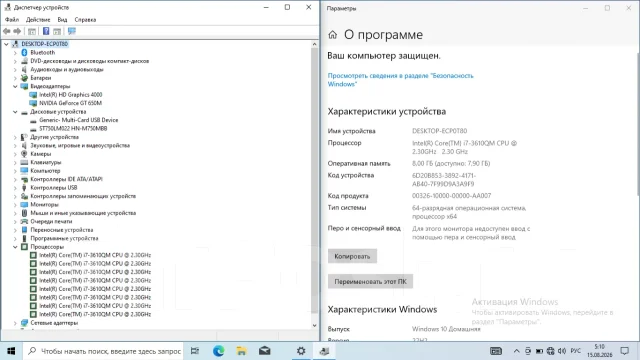Launch Microsoft Edge from the taskbar
This screenshot has width=640, height=360.
pyautogui.click(x=218, y=351)
